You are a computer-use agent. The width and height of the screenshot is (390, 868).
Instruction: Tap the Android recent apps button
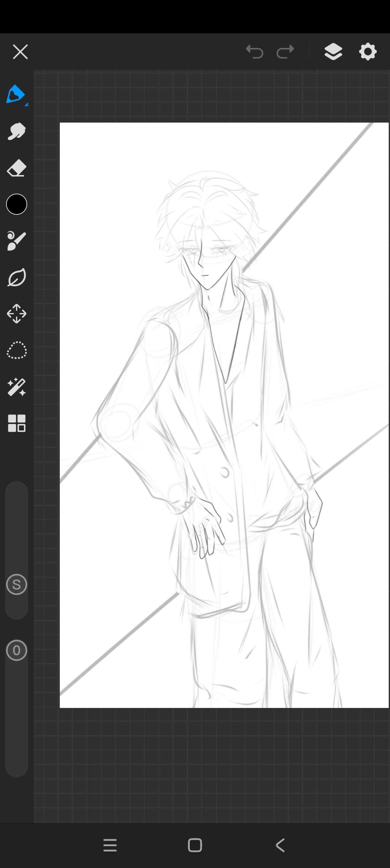tap(110, 845)
